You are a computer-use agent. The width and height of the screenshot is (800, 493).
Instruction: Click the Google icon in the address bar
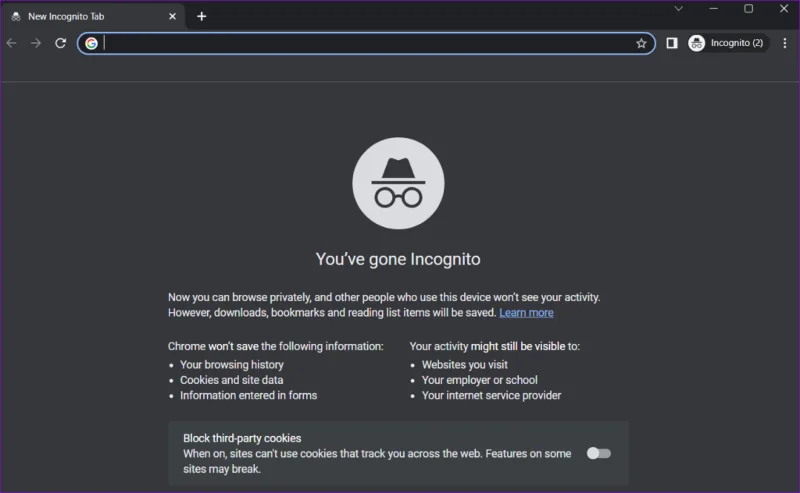(x=91, y=43)
